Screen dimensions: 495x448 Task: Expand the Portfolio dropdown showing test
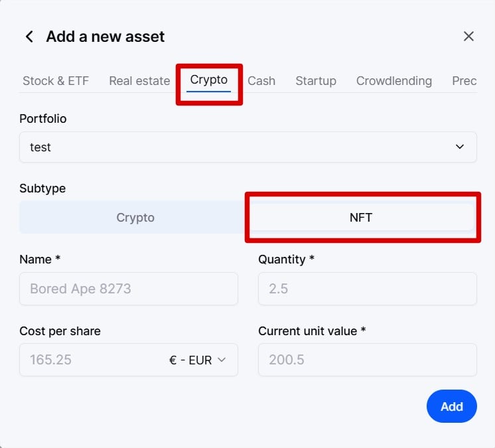(x=247, y=147)
